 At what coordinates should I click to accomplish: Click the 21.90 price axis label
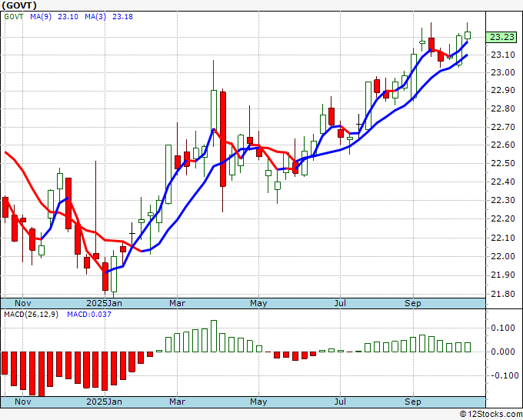[503, 275]
